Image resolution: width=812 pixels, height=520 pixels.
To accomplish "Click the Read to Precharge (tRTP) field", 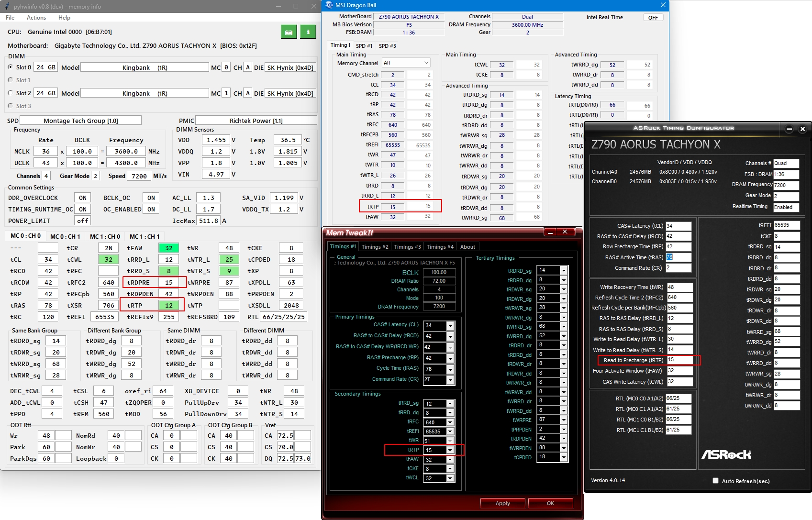I will 679,360.
